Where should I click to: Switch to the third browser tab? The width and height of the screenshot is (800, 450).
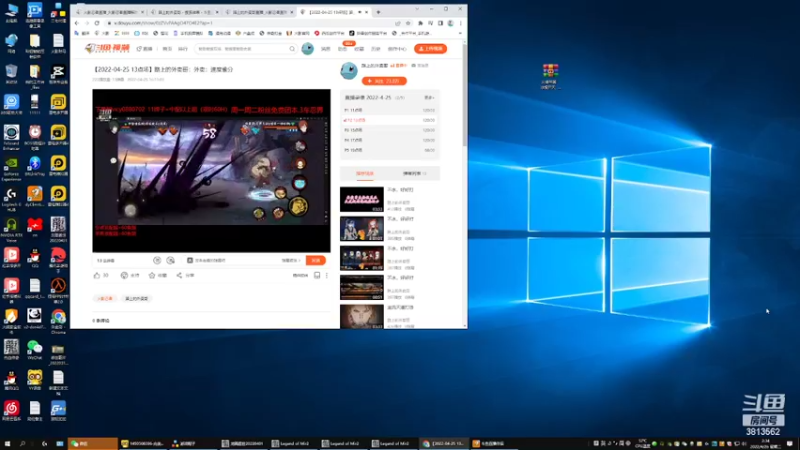259,12
